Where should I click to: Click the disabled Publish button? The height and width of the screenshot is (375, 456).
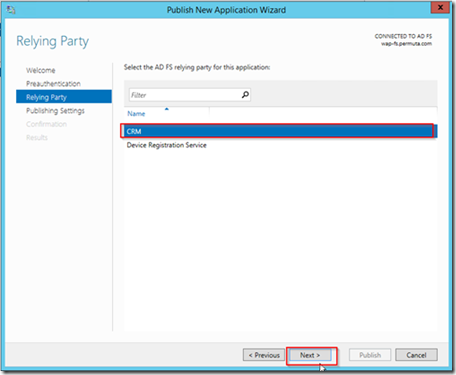(370, 355)
